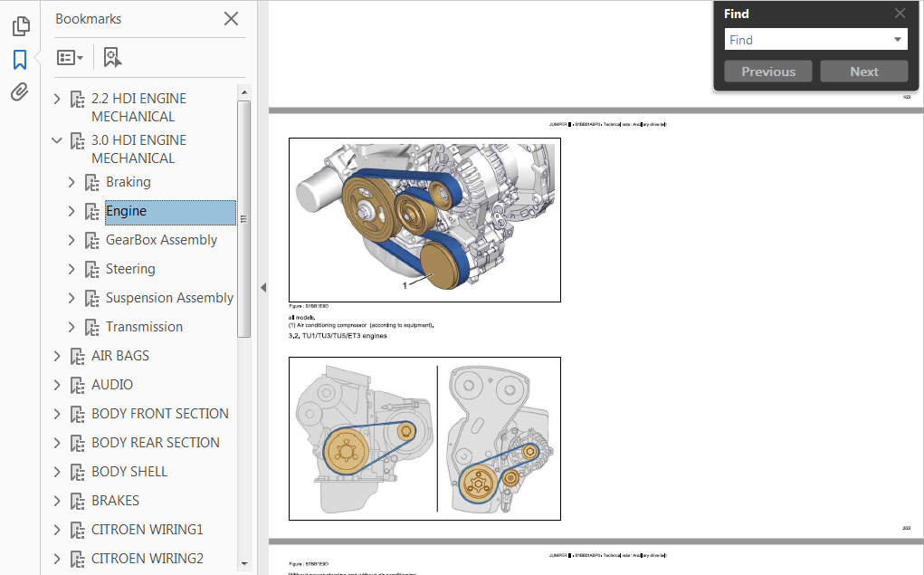This screenshot has height=575, width=924.
Task: Open the Braking bookmark
Action: point(128,182)
